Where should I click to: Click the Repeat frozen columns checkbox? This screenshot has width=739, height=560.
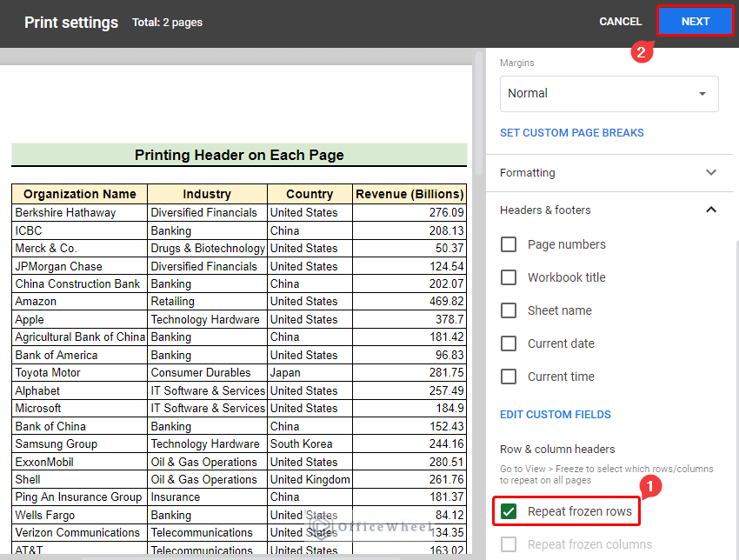(x=509, y=544)
